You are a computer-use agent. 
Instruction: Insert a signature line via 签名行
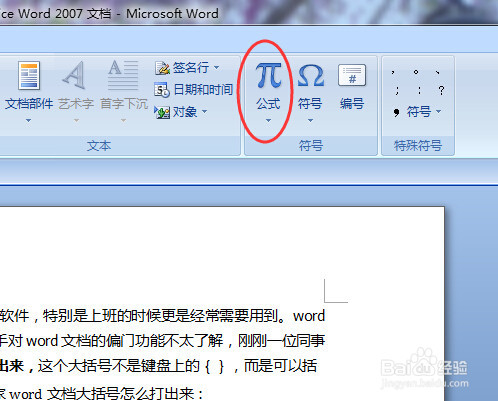pos(182,68)
